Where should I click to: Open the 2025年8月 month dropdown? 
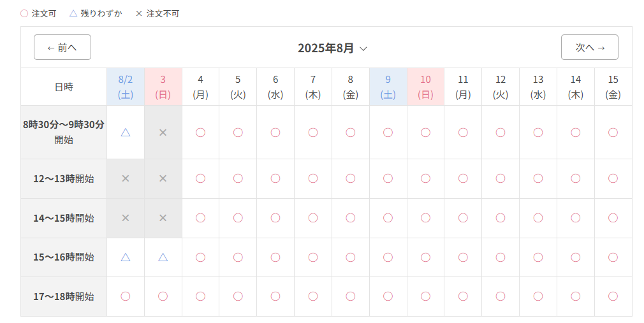click(x=333, y=48)
